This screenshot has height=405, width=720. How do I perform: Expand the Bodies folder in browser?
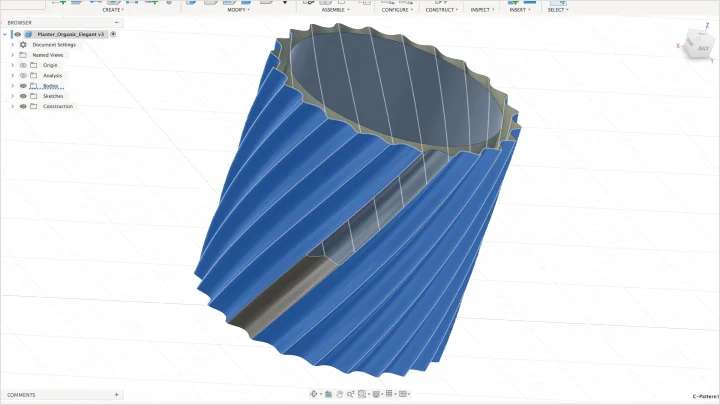pyautogui.click(x=12, y=86)
